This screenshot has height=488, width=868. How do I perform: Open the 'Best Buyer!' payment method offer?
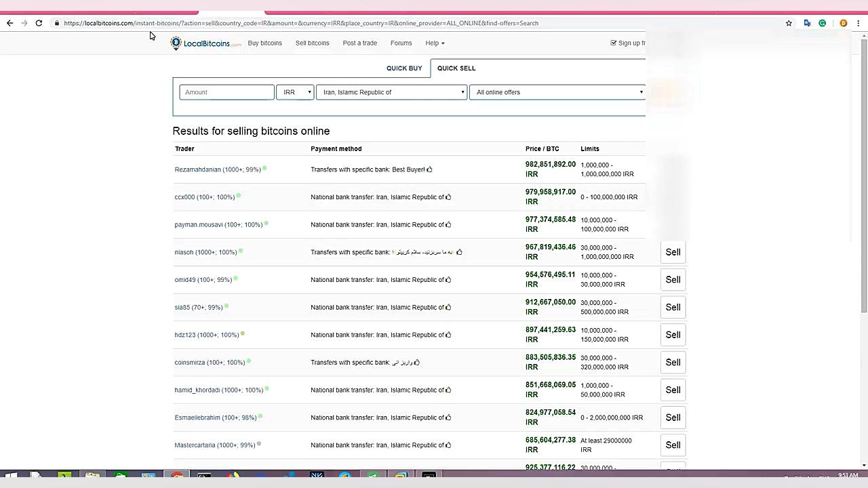tap(372, 169)
